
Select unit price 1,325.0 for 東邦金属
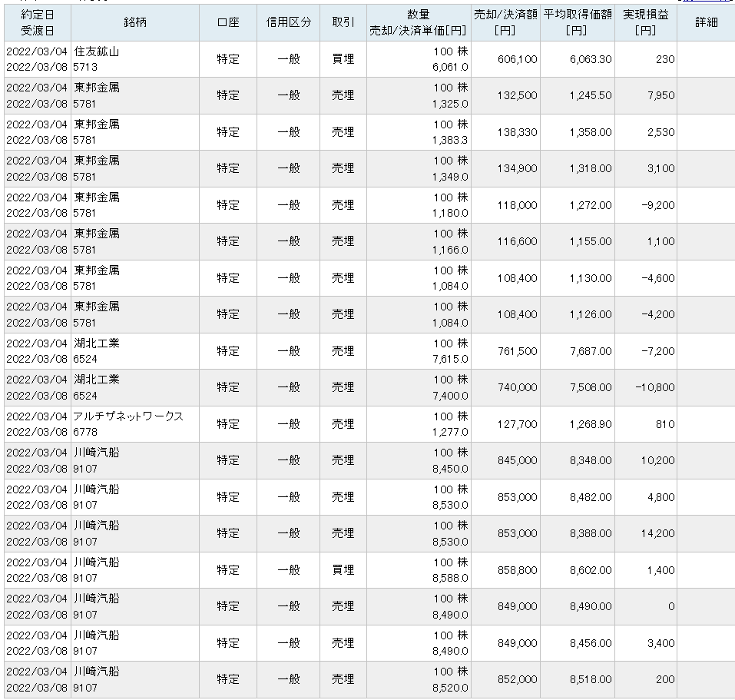450,104
